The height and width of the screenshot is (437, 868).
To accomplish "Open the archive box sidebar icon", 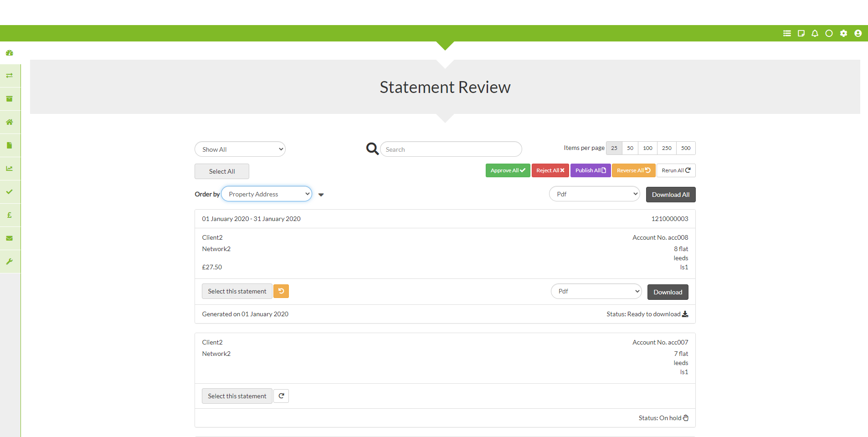I will point(10,99).
